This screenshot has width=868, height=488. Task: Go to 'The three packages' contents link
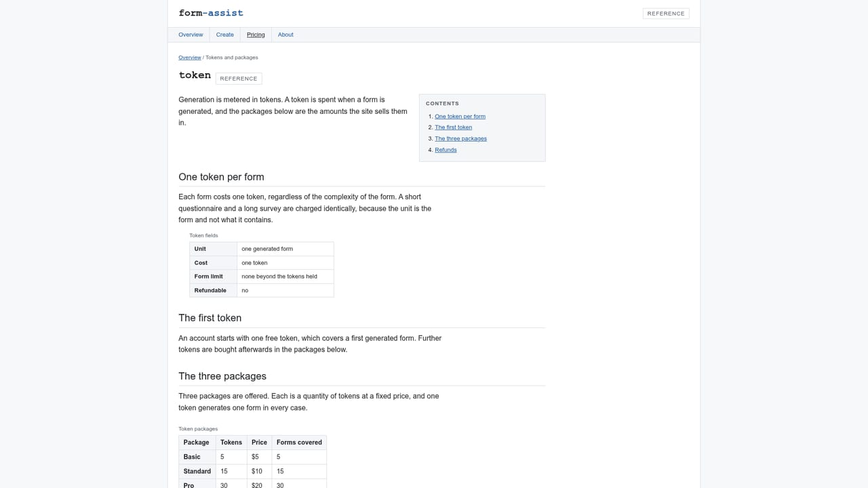[460, 139]
